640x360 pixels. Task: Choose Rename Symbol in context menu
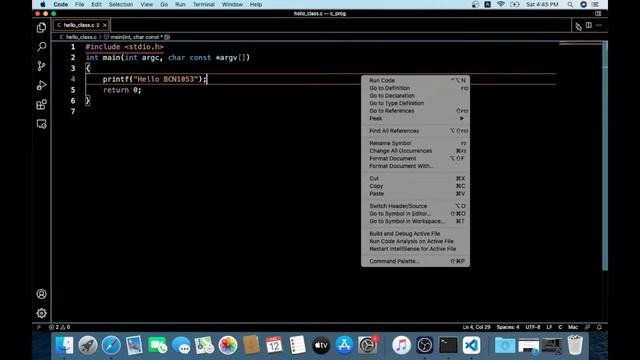coord(416,143)
